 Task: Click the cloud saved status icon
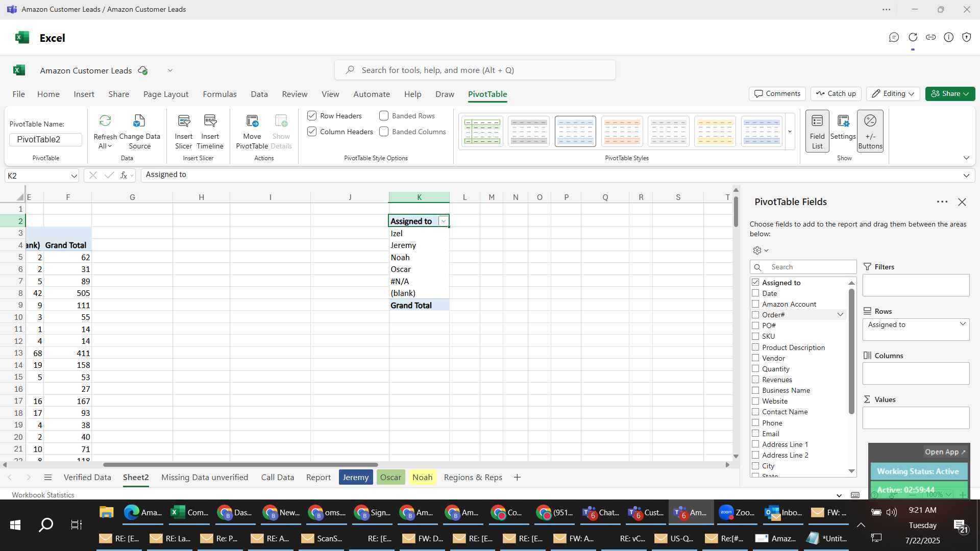[x=143, y=70]
